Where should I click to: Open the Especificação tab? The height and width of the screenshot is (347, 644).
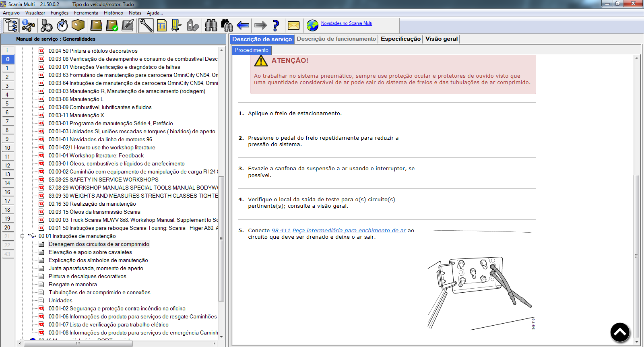point(400,39)
